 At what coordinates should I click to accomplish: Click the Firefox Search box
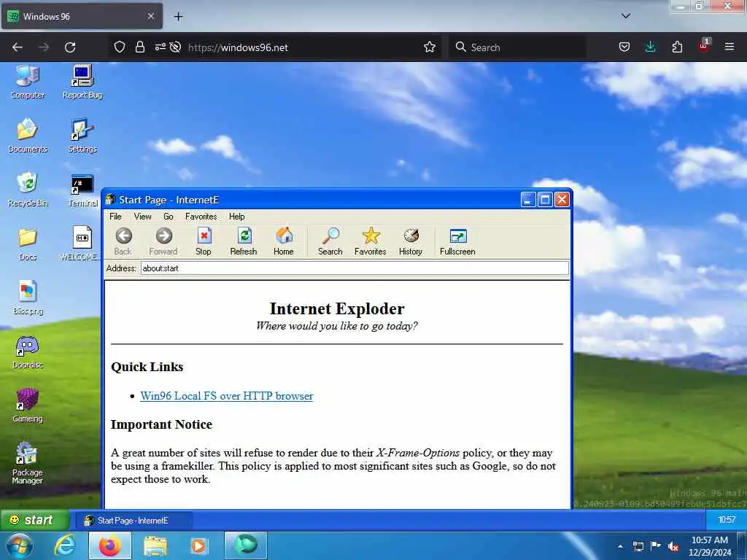tap(517, 47)
